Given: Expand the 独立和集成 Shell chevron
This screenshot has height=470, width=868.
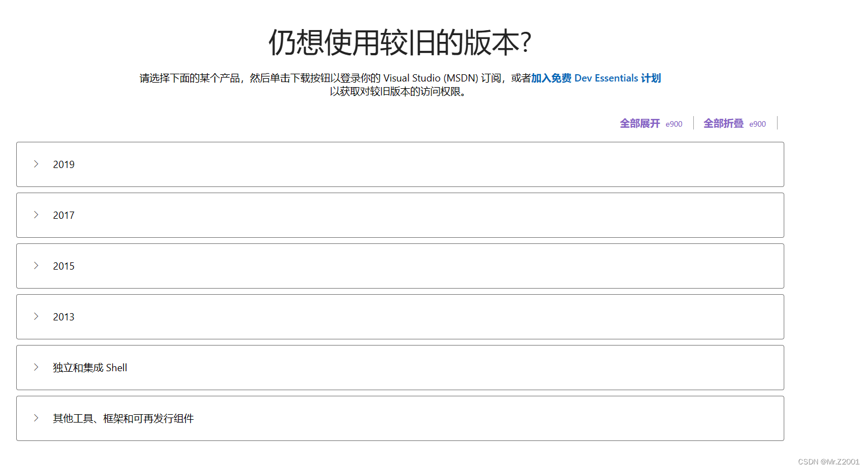Looking at the screenshot, I should 36,367.
